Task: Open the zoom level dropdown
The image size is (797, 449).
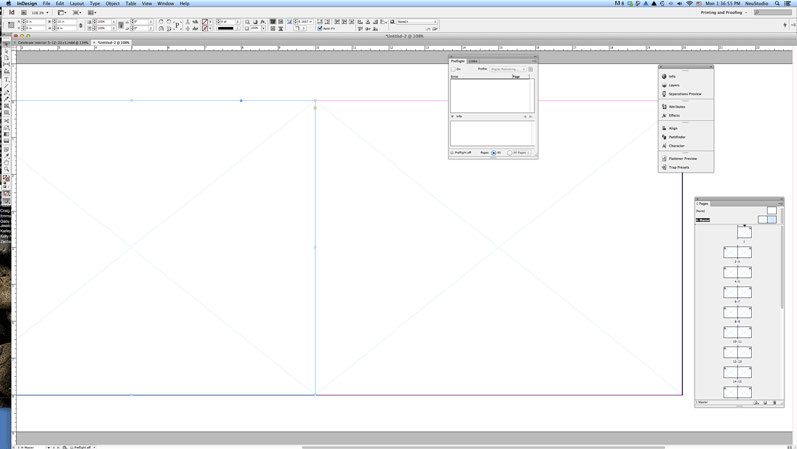Action: click(x=41, y=13)
